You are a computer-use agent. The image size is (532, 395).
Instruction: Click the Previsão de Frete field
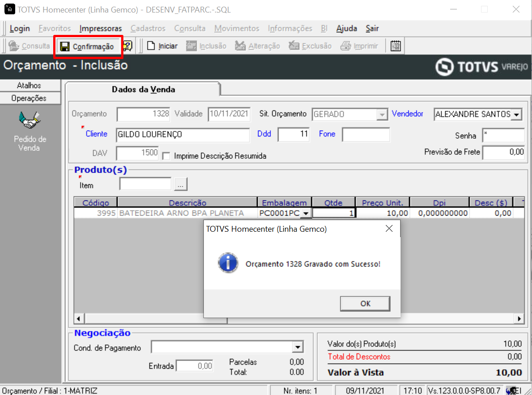pyautogui.click(x=503, y=152)
